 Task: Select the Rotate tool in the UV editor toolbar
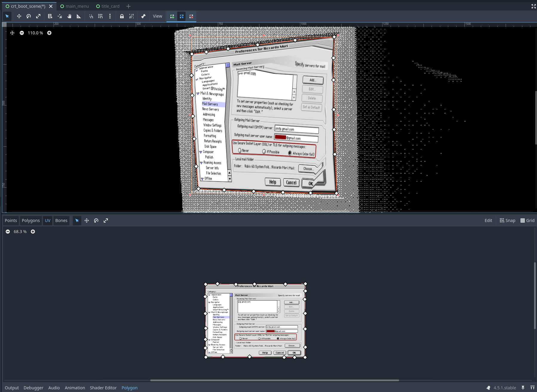(x=96, y=220)
